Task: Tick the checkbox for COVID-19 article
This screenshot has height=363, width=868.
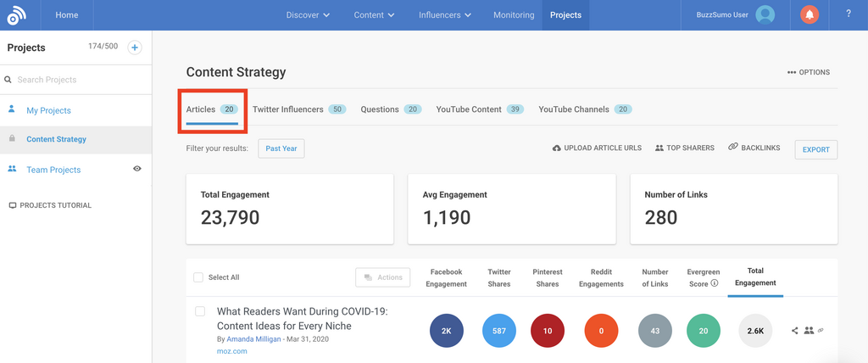Action: (x=200, y=311)
